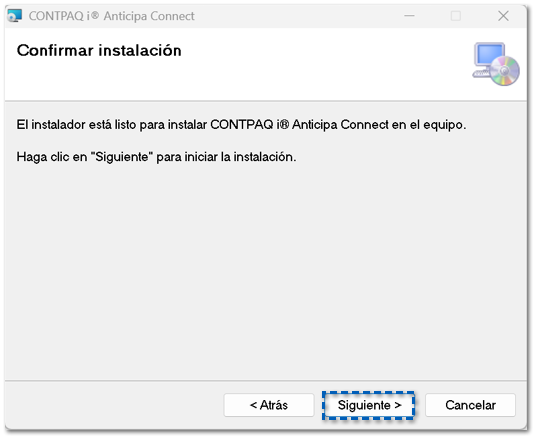The image size is (536, 439).
Task: Click 'CONTPAQ i® Anticipa Connect' in the body sentence
Action: point(299,125)
